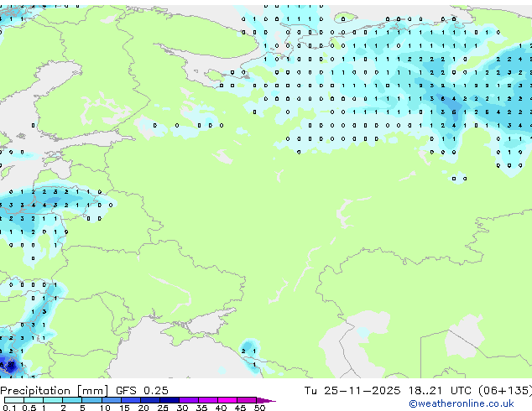Click the 2–5 mm legend swatch
Image resolution: width=532 pixels, height=411 pixels.
click(72, 400)
